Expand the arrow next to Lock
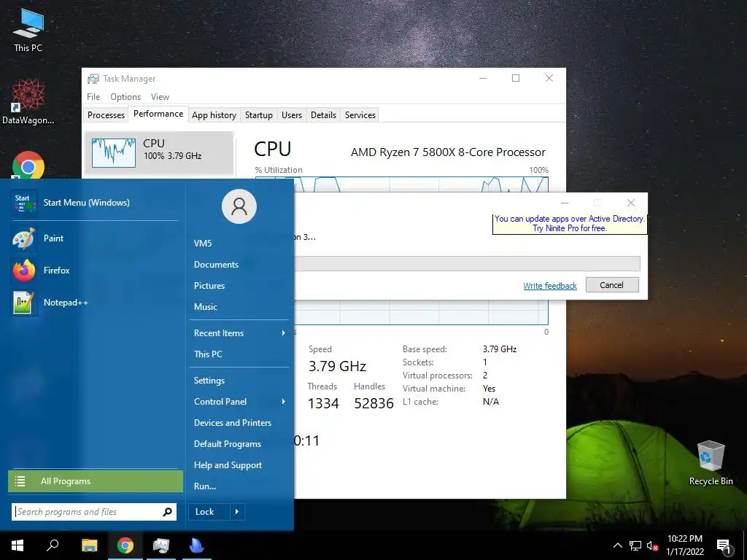Image resolution: width=747 pixels, height=560 pixels. point(237,512)
